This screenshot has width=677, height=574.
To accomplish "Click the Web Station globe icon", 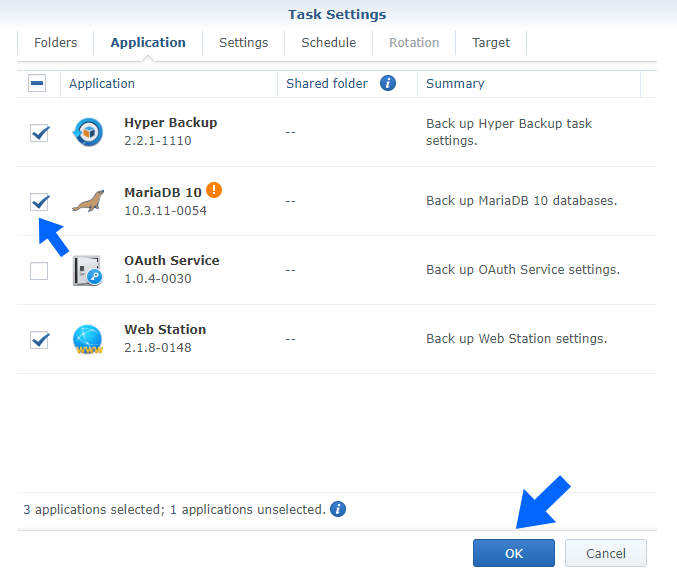I will [x=88, y=339].
